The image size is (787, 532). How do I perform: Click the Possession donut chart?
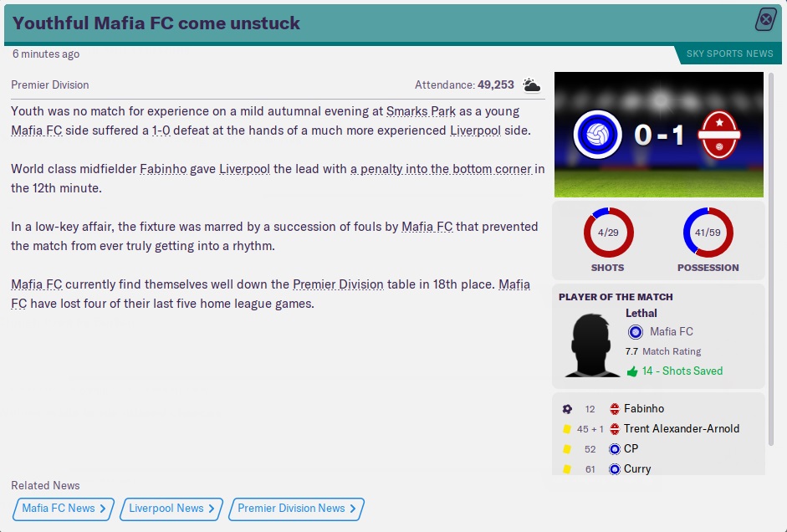coord(708,233)
